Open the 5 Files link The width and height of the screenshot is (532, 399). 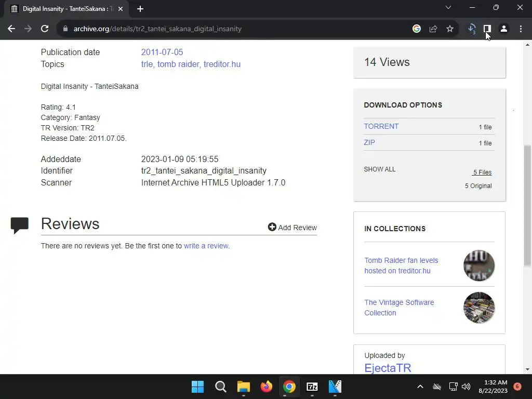(x=482, y=172)
